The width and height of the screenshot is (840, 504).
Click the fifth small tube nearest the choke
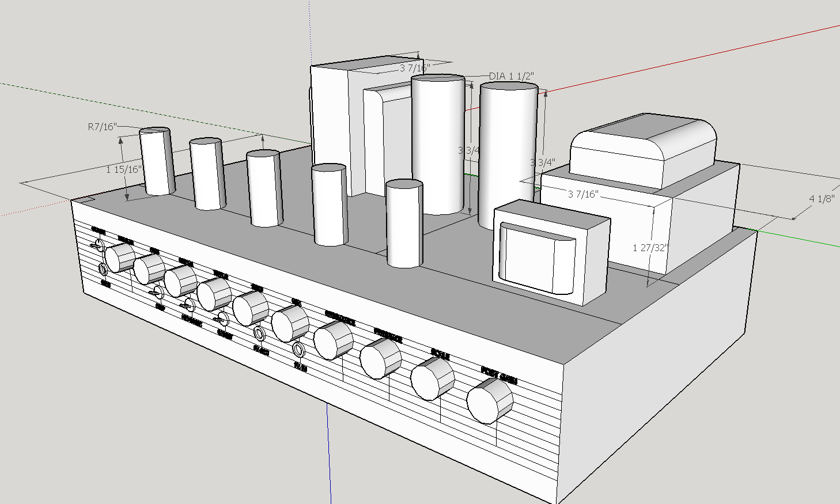[x=404, y=223]
